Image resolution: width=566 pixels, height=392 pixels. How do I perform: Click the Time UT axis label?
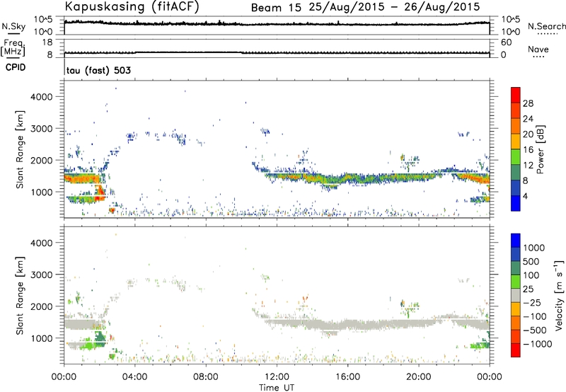pos(277,388)
